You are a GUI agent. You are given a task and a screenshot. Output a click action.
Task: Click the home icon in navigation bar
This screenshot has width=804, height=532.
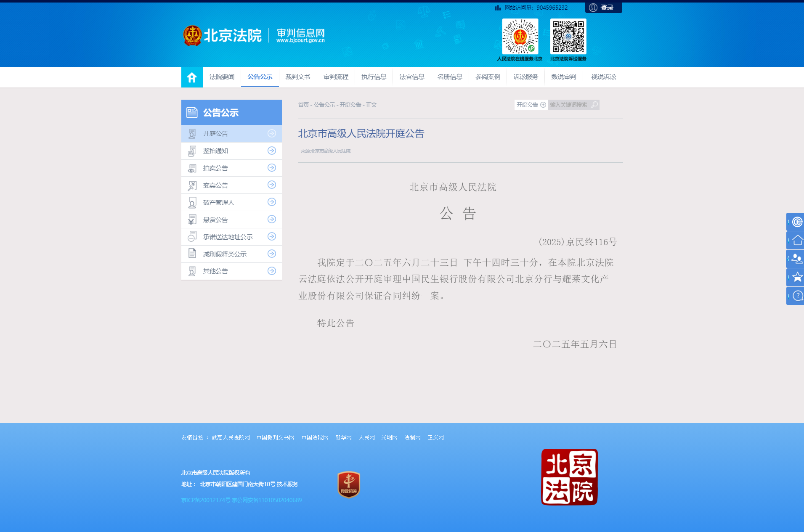point(192,77)
